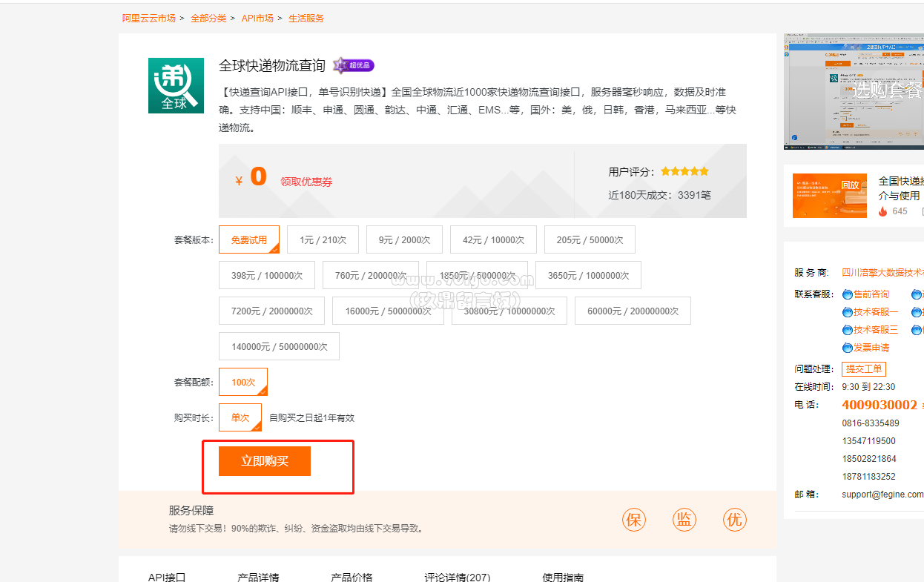Pick the 42元 / 10000次 package
This screenshot has height=582, width=924.
pyautogui.click(x=493, y=239)
